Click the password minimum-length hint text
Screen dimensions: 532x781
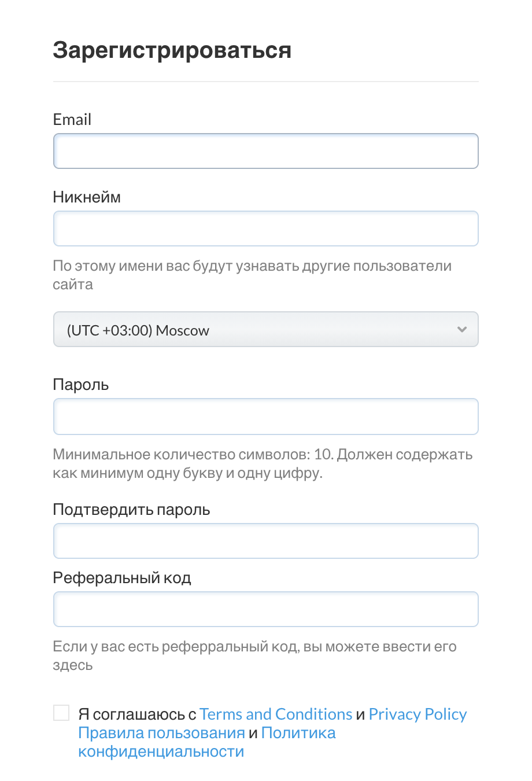263,464
